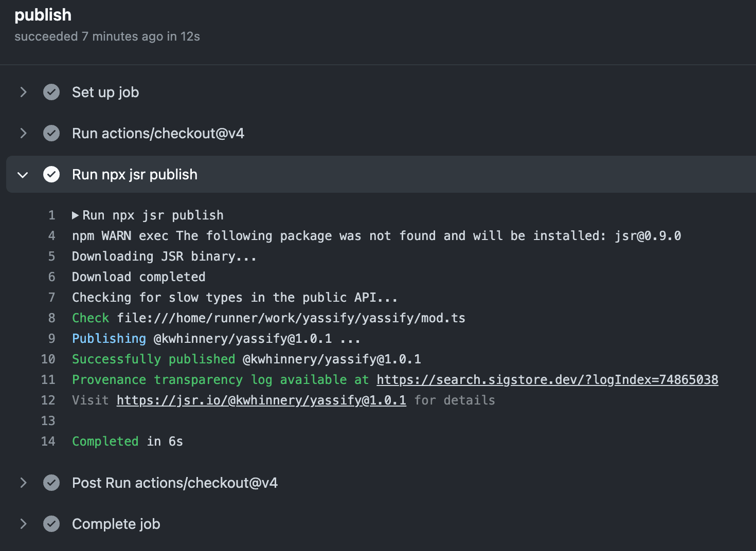
Task: Click 'Successfully published' log line
Action: coord(246,359)
